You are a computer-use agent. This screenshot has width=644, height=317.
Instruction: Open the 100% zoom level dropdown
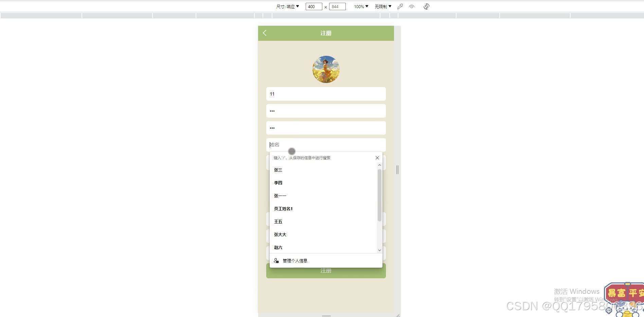(x=360, y=6)
